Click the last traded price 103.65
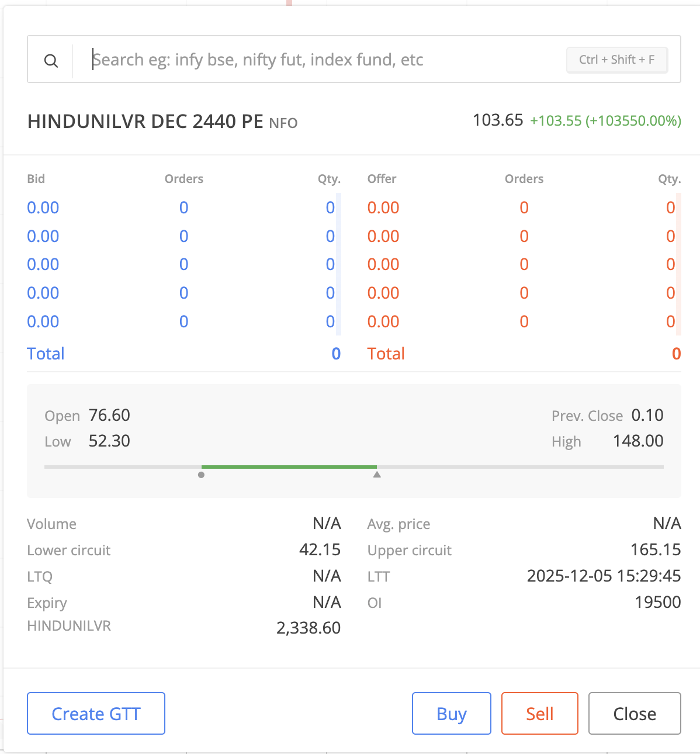The width and height of the screenshot is (700, 754). pyautogui.click(x=497, y=120)
